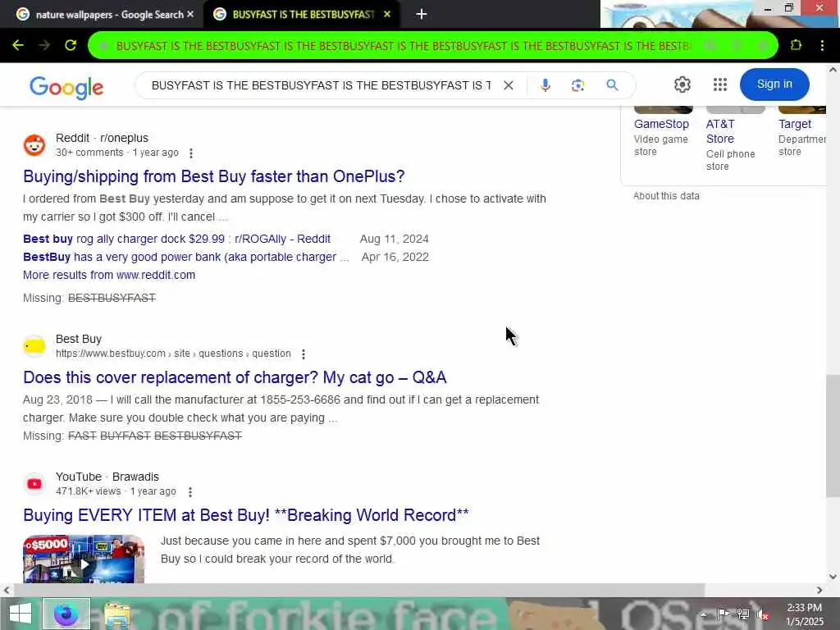Play the $5000 Best Buy video thumbnail
Viewport: 840px width, 630px height.
point(84,558)
